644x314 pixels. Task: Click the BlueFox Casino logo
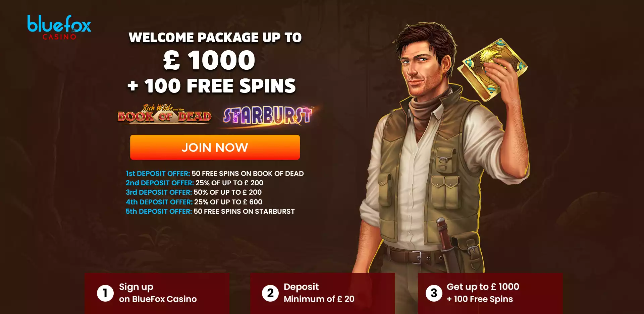click(59, 27)
